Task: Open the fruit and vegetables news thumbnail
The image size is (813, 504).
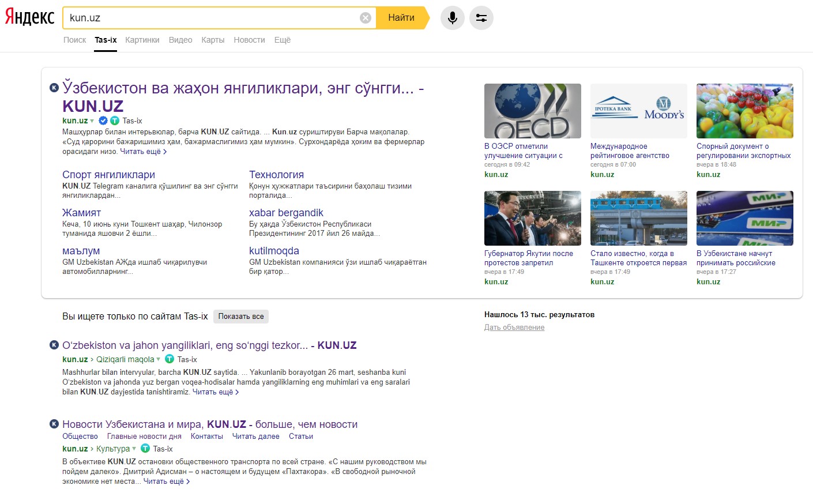Action: [x=745, y=111]
